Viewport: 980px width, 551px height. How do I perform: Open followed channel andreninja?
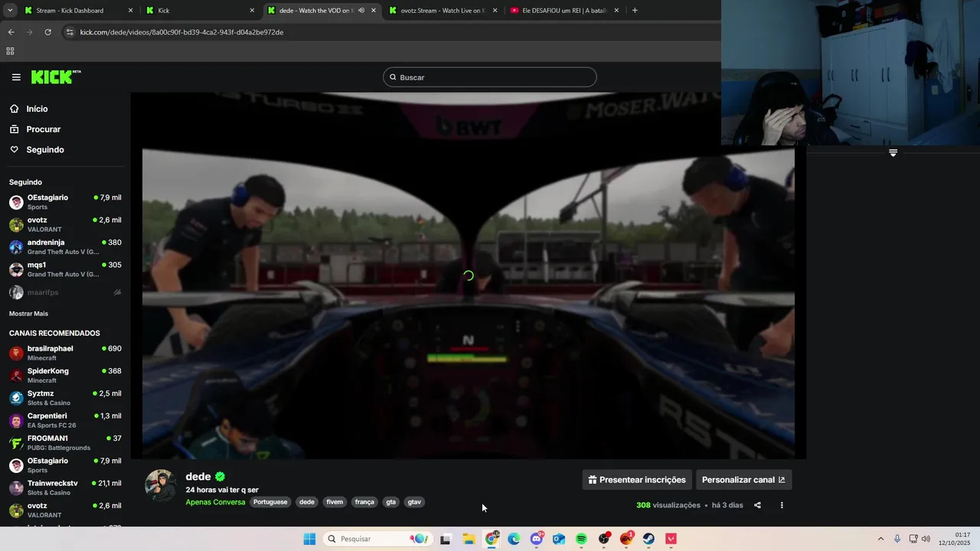tap(65, 247)
